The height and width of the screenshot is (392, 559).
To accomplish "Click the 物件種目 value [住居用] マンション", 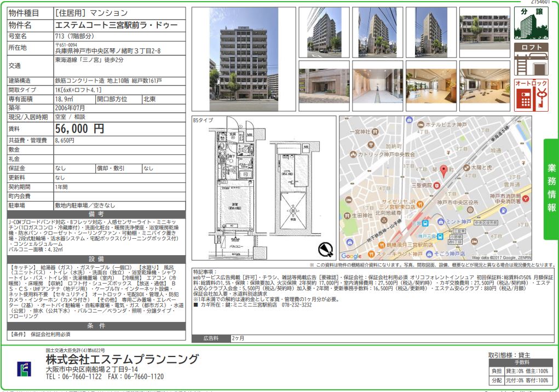I will pyautogui.click(x=91, y=13).
